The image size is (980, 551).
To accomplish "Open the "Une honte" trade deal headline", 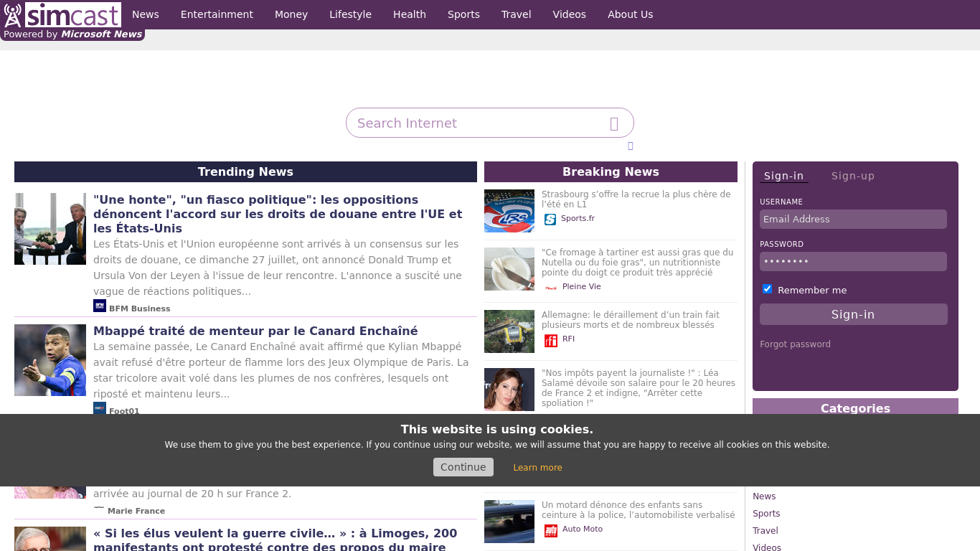I will 278,214.
